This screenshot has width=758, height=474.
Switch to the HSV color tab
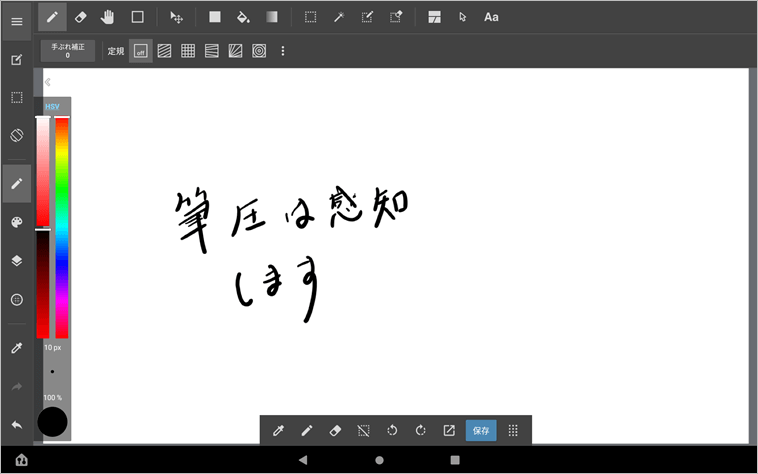pos(52,106)
